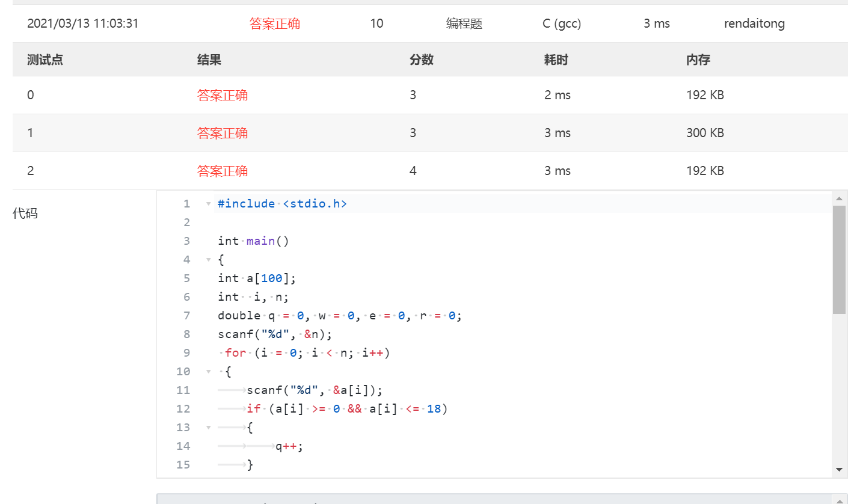Click the 耗时 column header
The width and height of the screenshot is (854, 504).
(x=556, y=60)
